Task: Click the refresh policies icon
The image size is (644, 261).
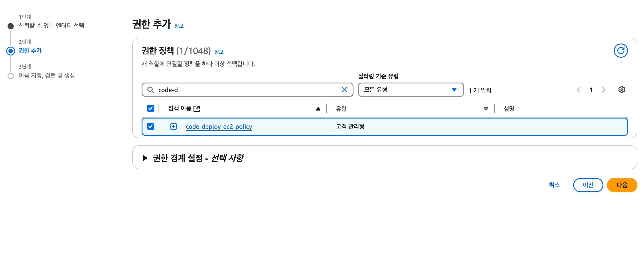Action: [x=620, y=51]
